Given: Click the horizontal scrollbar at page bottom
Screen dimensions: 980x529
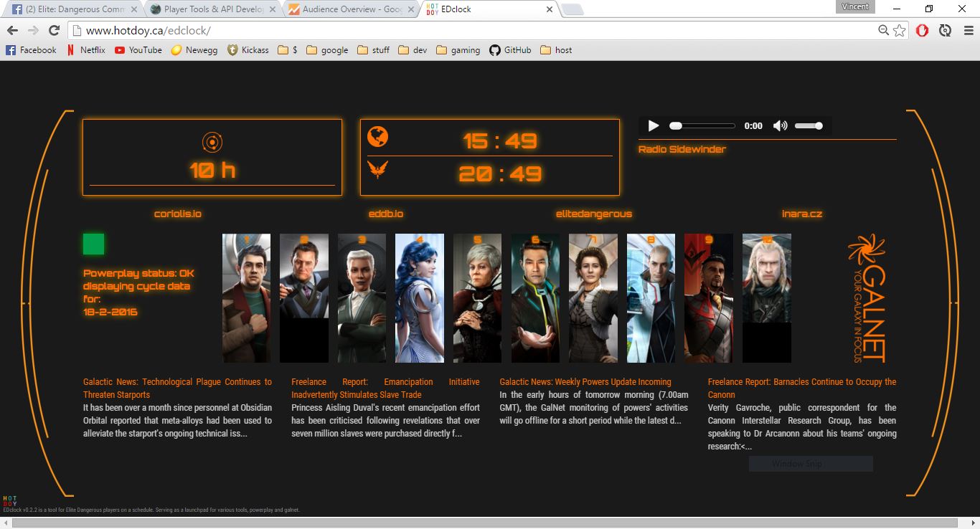Looking at the screenshot, I should click(485, 523).
